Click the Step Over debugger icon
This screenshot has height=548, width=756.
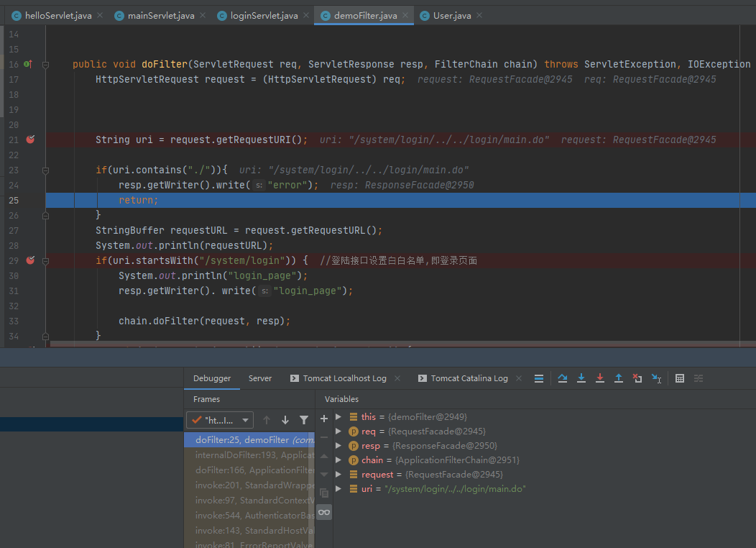(563, 378)
